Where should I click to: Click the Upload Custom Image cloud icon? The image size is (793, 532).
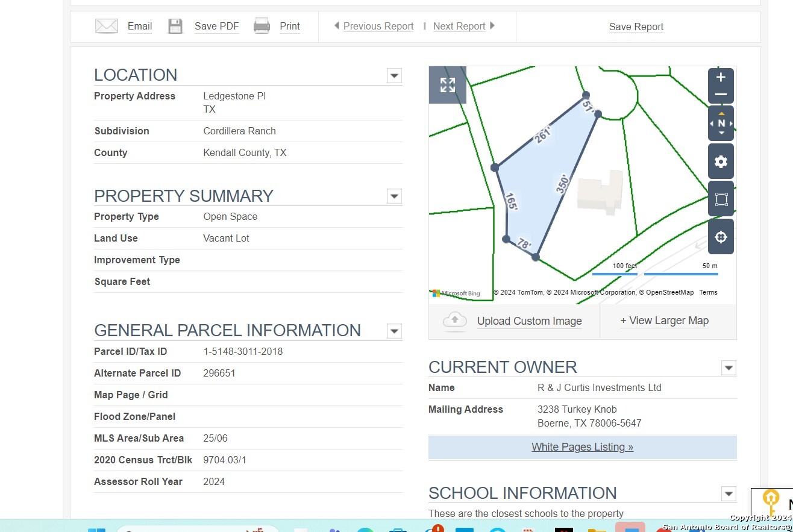point(454,321)
